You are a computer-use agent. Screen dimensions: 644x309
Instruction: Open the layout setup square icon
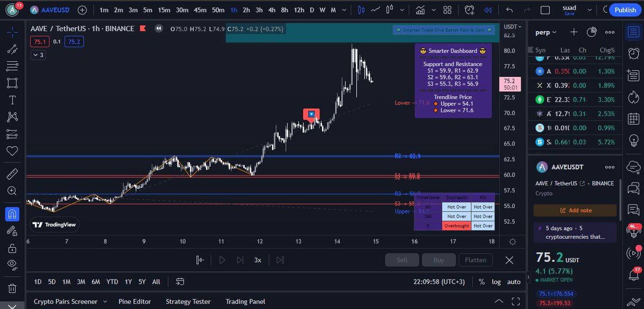pyautogui.click(x=545, y=10)
